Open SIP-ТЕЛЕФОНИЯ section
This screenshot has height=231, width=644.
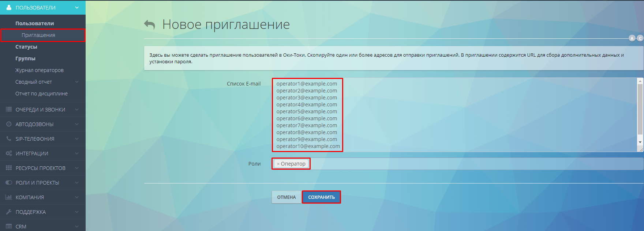tap(43, 139)
